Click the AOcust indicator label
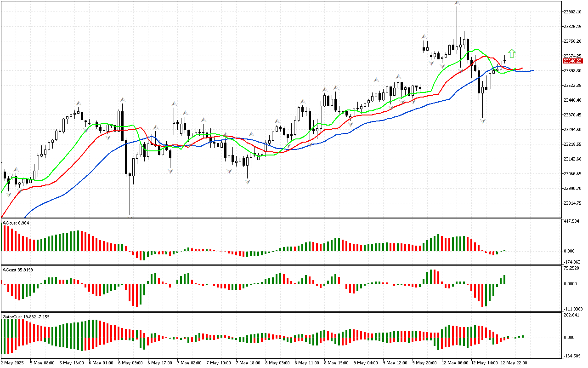 pos(16,223)
